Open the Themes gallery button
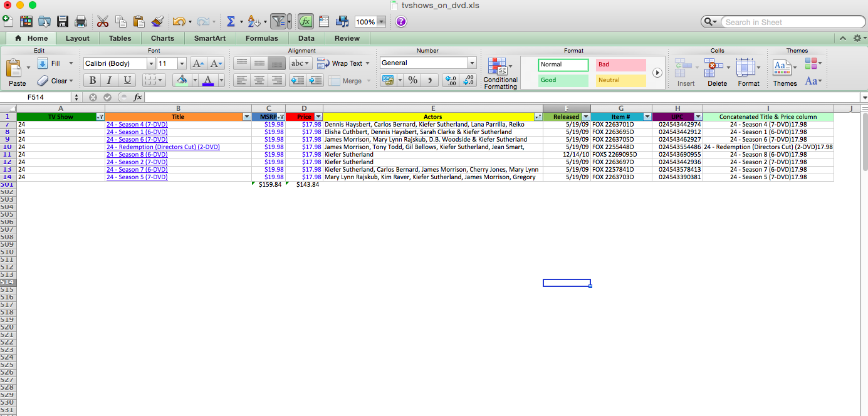This screenshot has height=416, width=868. 785,73
